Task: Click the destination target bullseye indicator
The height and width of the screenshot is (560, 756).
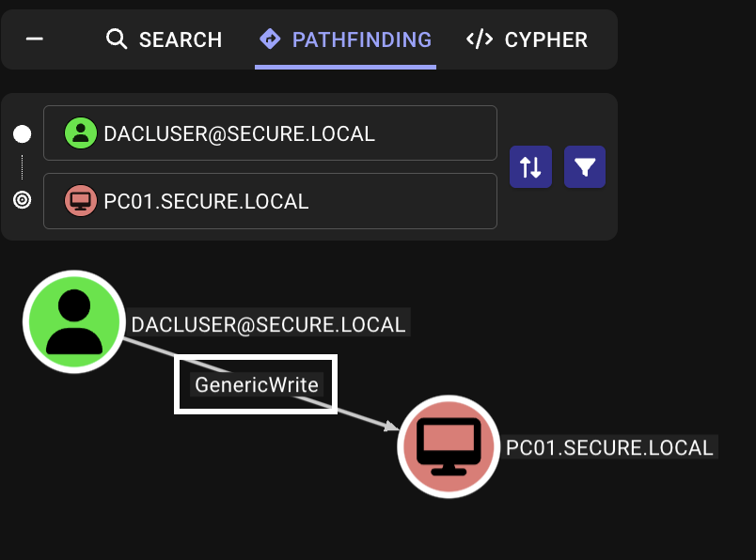Action: 23,200
